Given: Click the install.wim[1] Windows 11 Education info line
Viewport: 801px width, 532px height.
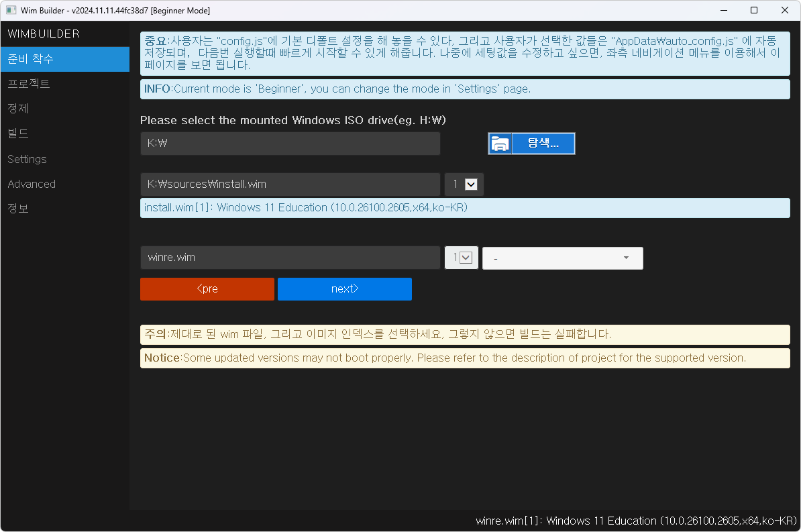Looking at the screenshot, I should pyautogui.click(x=465, y=208).
